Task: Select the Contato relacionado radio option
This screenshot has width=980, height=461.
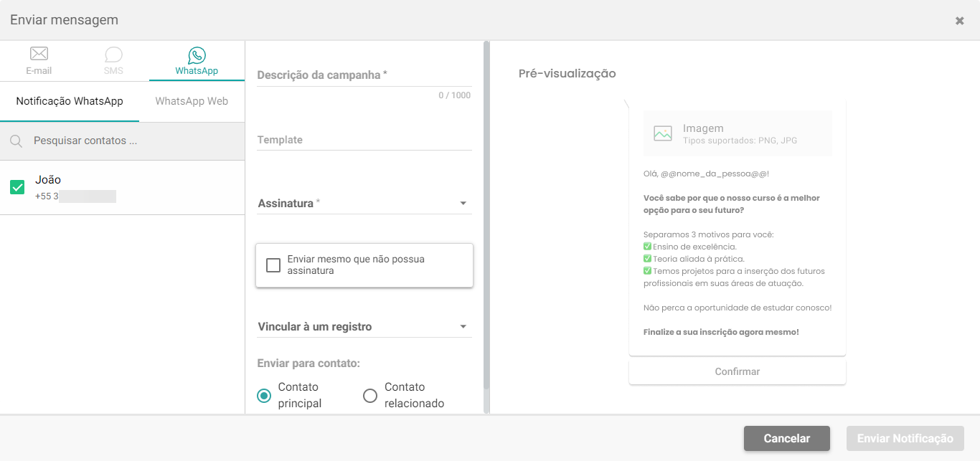Action: [x=370, y=396]
